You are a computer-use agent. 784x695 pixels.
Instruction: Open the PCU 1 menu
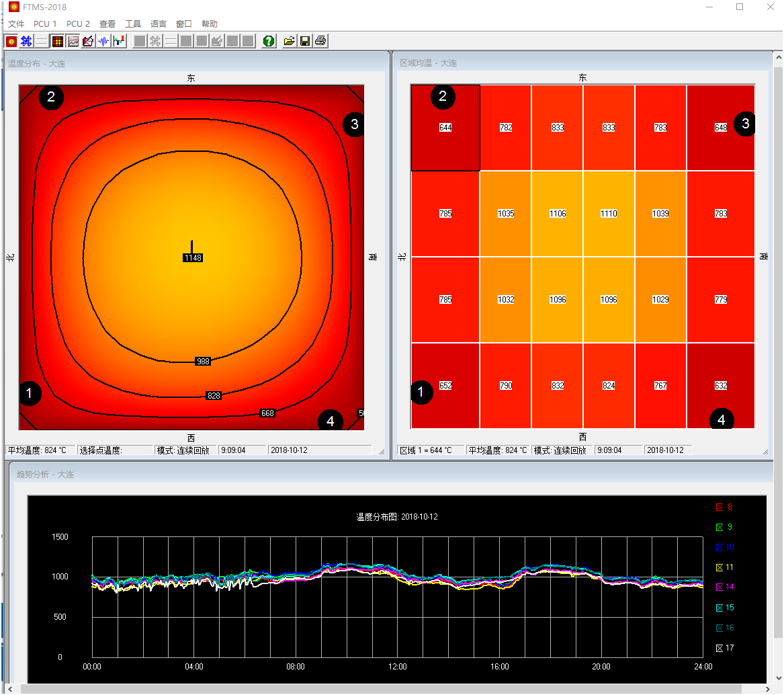tap(45, 24)
